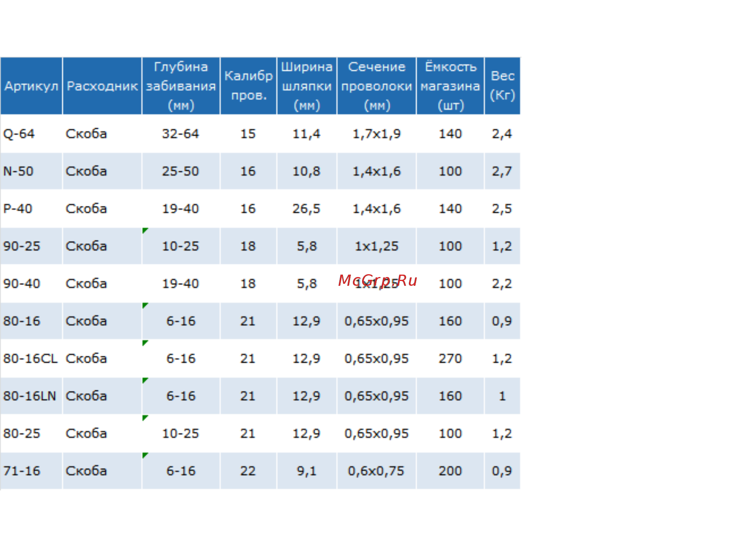Click the 1,7x1,9 wire section value
Screen dimensions: 751x560
tap(376, 134)
